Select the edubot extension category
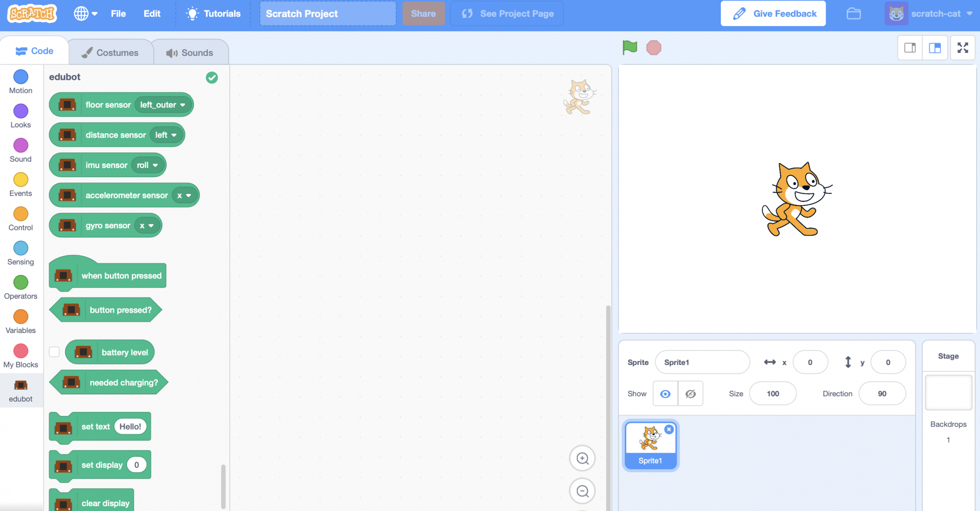The height and width of the screenshot is (511, 980). coord(21,390)
